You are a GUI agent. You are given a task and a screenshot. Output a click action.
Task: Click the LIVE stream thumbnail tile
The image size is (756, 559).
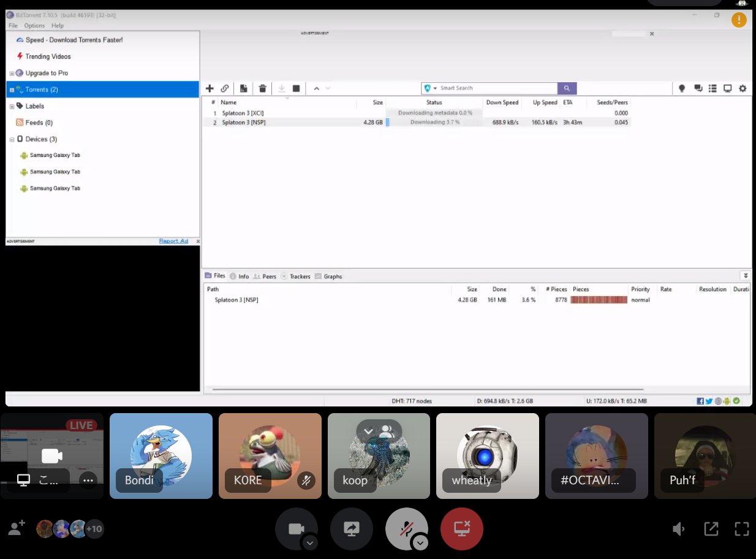pyautogui.click(x=52, y=455)
